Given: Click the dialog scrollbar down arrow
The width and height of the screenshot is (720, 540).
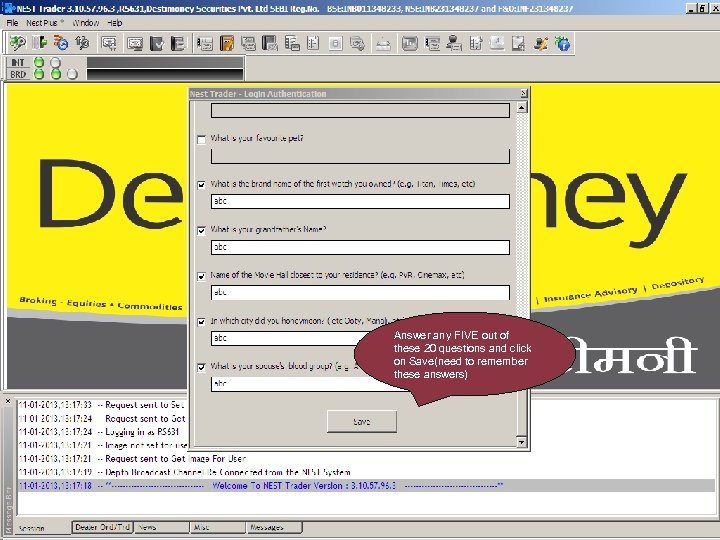Looking at the screenshot, I should point(521,442).
